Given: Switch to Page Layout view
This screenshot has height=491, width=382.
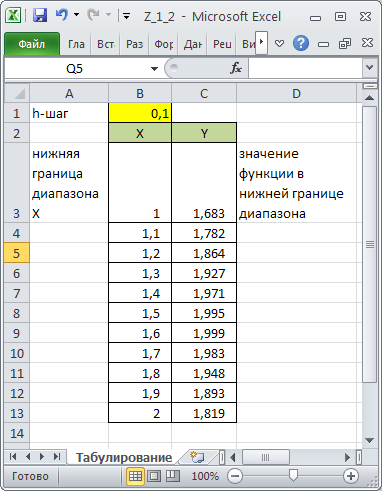Looking at the screenshot, I should 154,476.
